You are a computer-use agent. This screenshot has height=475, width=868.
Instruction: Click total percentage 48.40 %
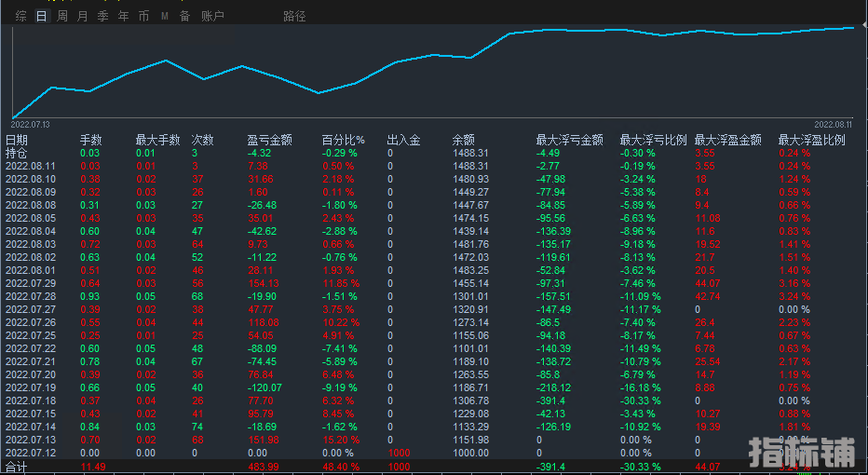coord(342,467)
